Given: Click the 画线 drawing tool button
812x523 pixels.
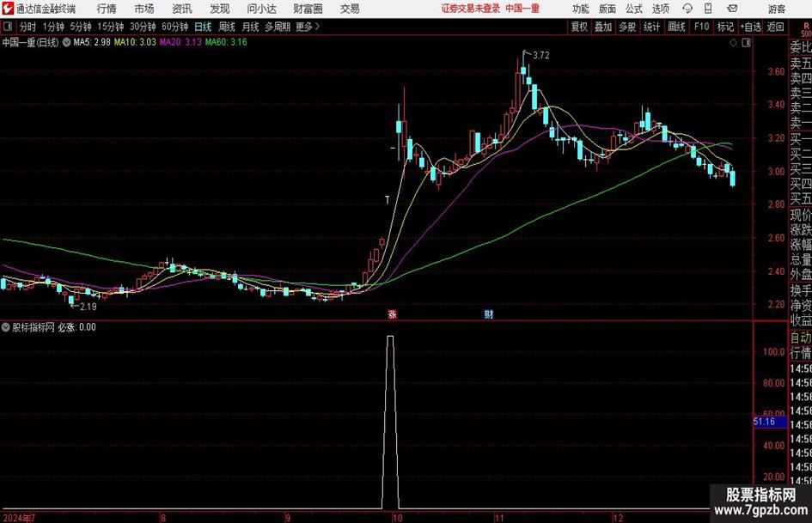Looking at the screenshot, I should pos(676,27).
